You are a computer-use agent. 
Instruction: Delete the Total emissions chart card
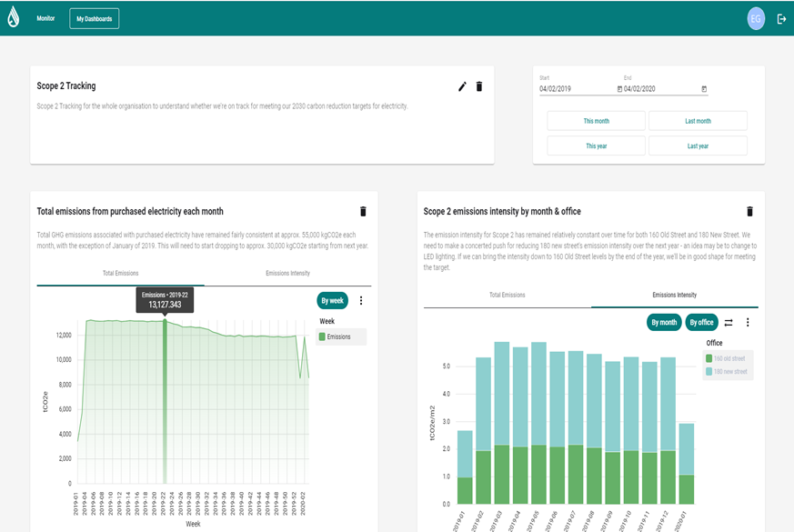pyautogui.click(x=363, y=211)
